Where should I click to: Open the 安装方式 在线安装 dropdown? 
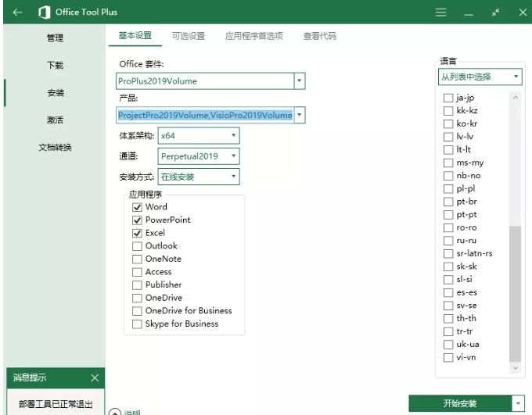pos(199,177)
